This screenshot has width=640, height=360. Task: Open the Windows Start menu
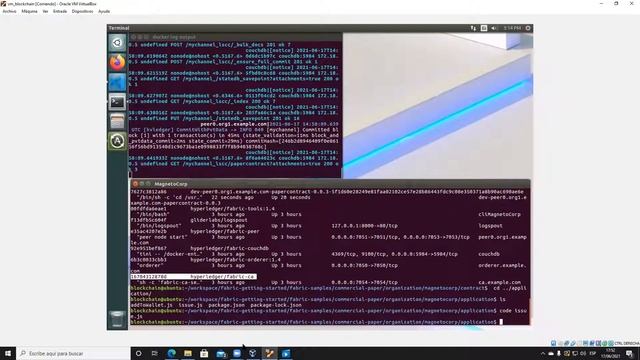click(8, 353)
